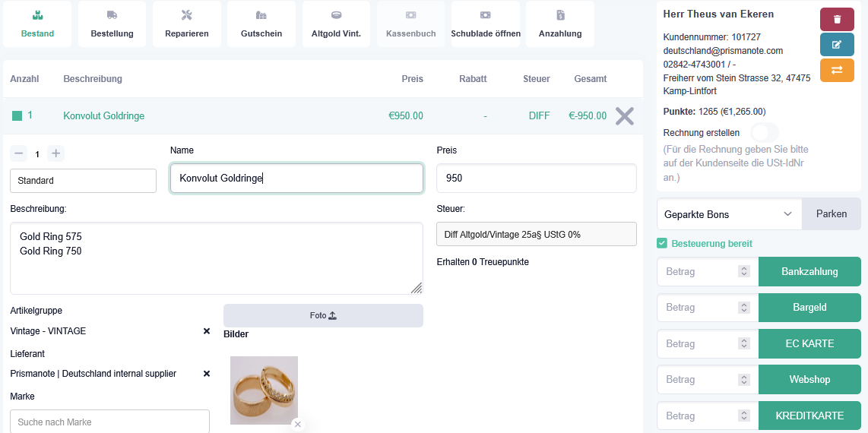Uncheck Besteuerung bereit checkbox

(662, 243)
